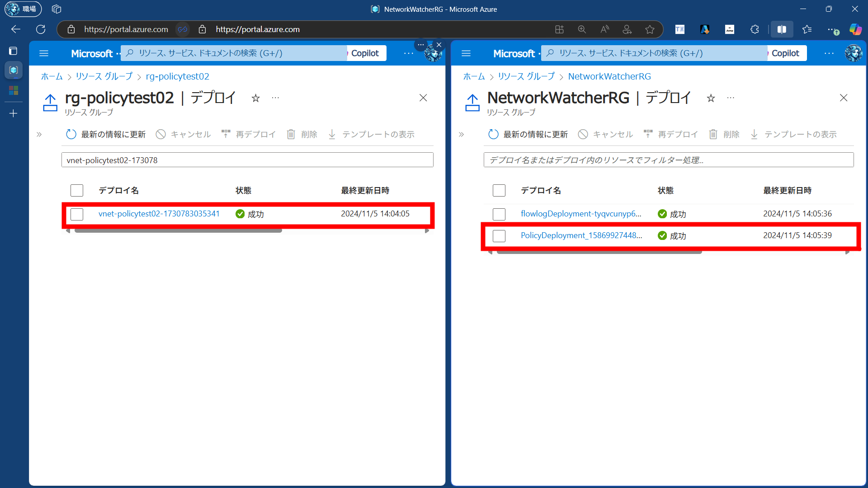Click horizontal scrollbar under right deployments table

pos(599,252)
